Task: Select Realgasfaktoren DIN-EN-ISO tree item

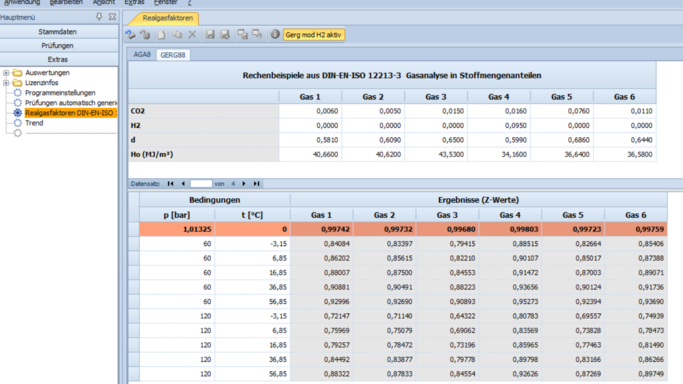Action: [x=71, y=113]
